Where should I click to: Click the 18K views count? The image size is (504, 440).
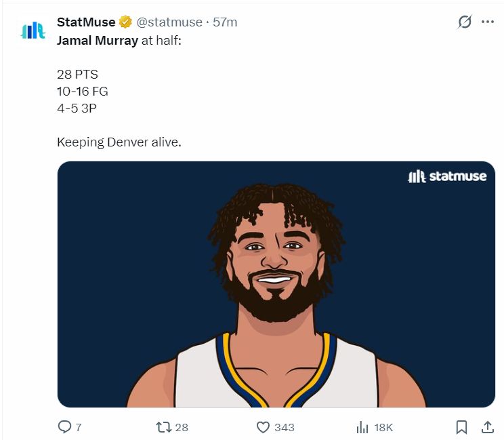pos(383,428)
